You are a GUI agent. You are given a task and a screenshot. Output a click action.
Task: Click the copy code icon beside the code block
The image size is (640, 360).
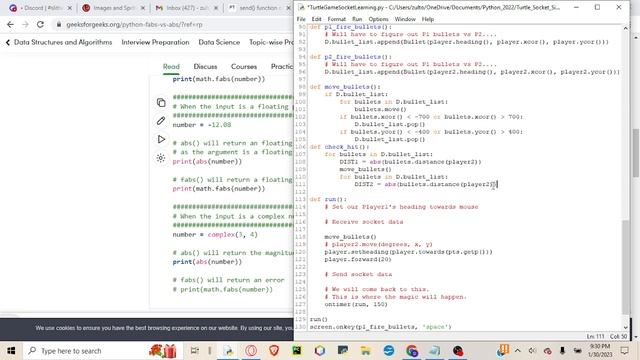pos(161,102)
